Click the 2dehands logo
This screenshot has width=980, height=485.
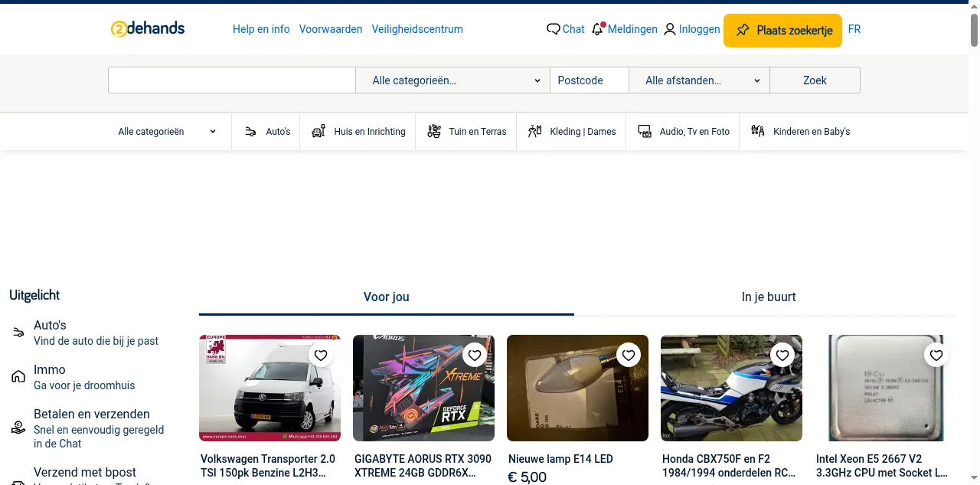[x=148, y=29]
